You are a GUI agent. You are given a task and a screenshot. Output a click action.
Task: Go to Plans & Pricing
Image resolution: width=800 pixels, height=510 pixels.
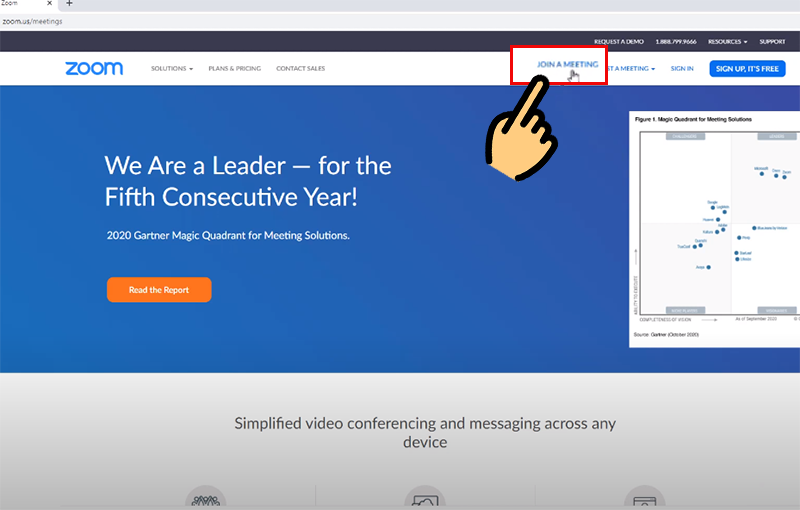pyautogui.click(x=234, y=69)
